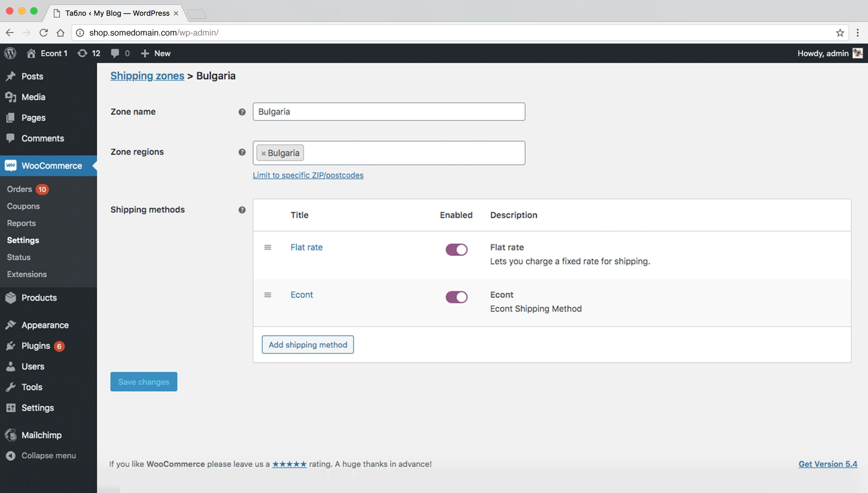Click inside the Zone regions select box
Image resolution: width=868 pixels, height=493 pixels.
(389, 153)
